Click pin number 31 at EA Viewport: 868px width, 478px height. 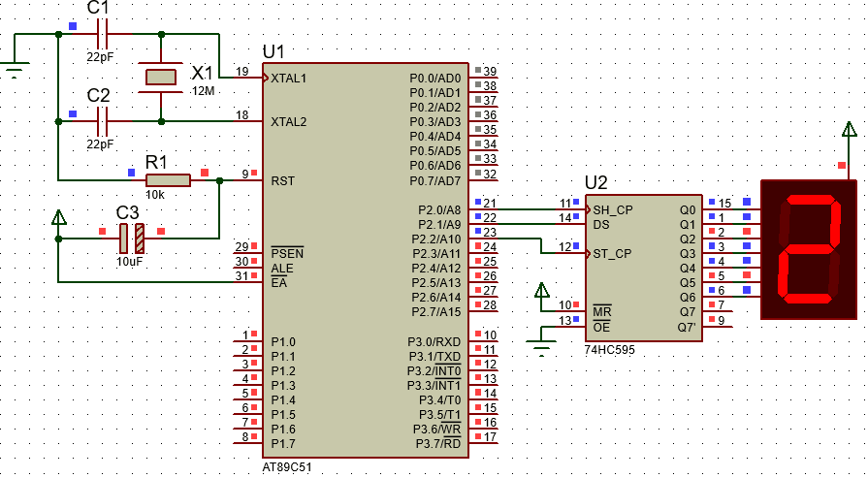tap(241, 275)
